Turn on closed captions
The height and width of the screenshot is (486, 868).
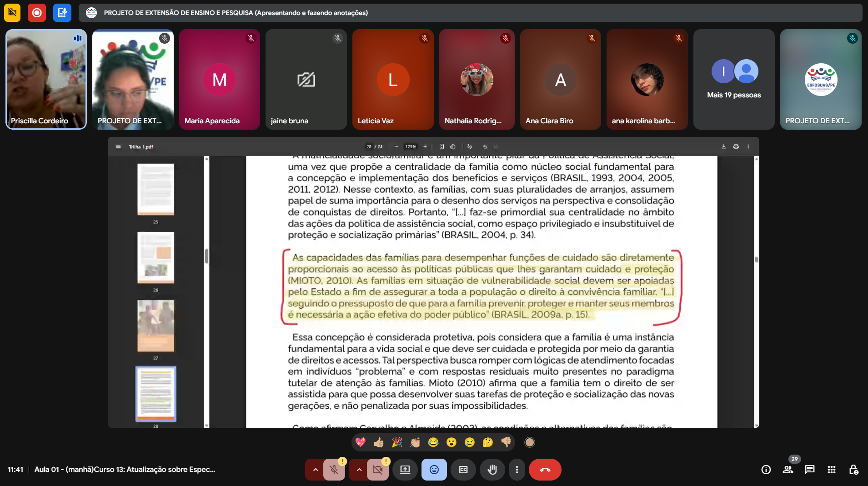click(x=463, y=470)
